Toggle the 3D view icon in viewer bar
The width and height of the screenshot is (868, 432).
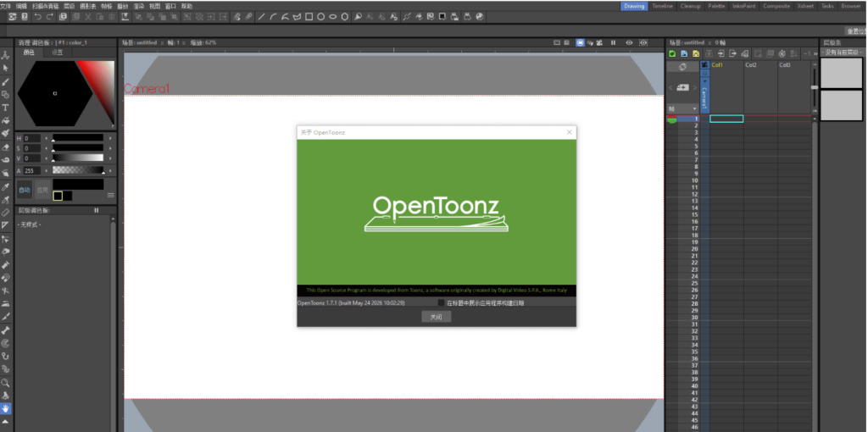(x=590, y=42)
